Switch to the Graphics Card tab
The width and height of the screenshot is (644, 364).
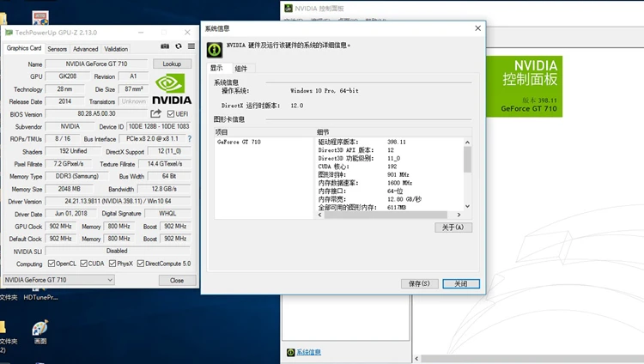coord(24,48)
